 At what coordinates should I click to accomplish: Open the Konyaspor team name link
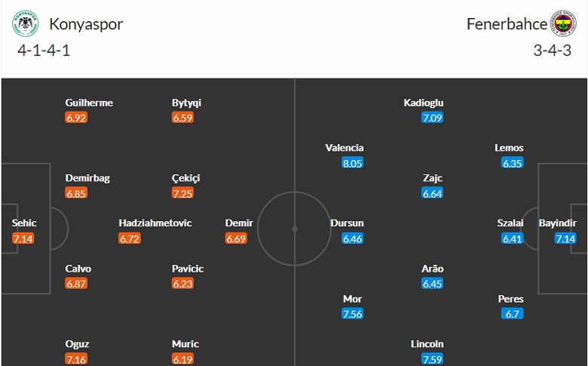tap(86, 24)
